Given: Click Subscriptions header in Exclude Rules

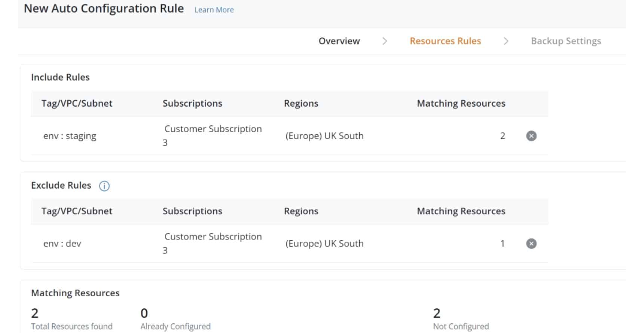Looking at the screenshot, I should [192, 211].
